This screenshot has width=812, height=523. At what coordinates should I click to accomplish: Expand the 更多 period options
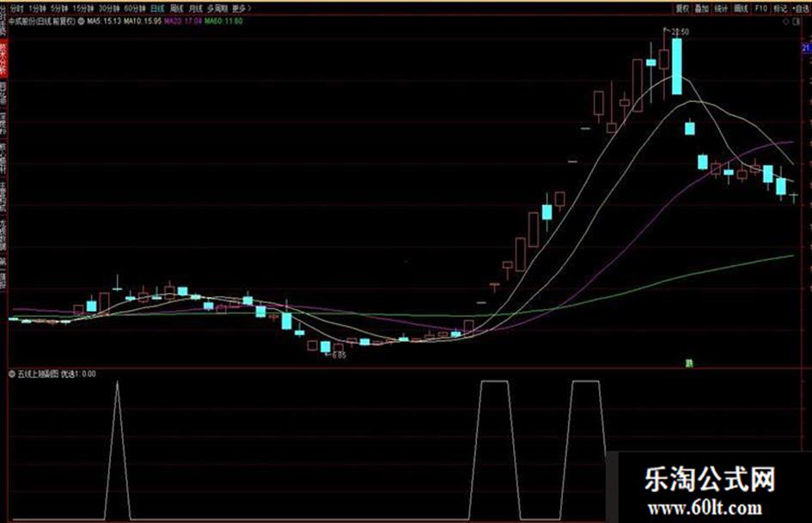(x=241, y=9)
